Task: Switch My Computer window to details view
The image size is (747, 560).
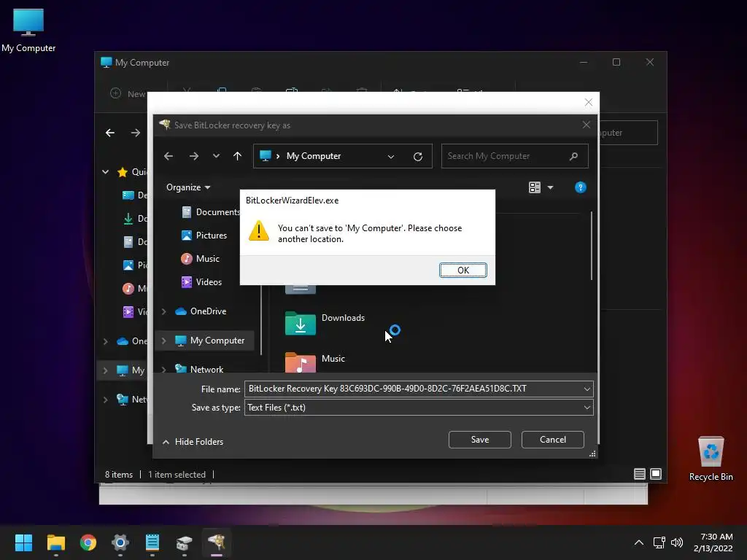Action: (639, 474)
